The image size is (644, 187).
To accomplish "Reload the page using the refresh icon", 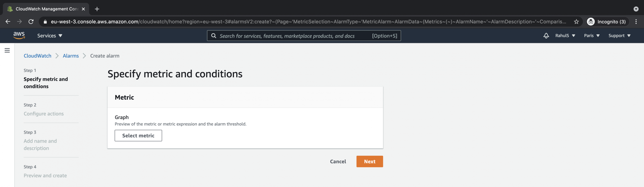I will [x=31, y=22].
